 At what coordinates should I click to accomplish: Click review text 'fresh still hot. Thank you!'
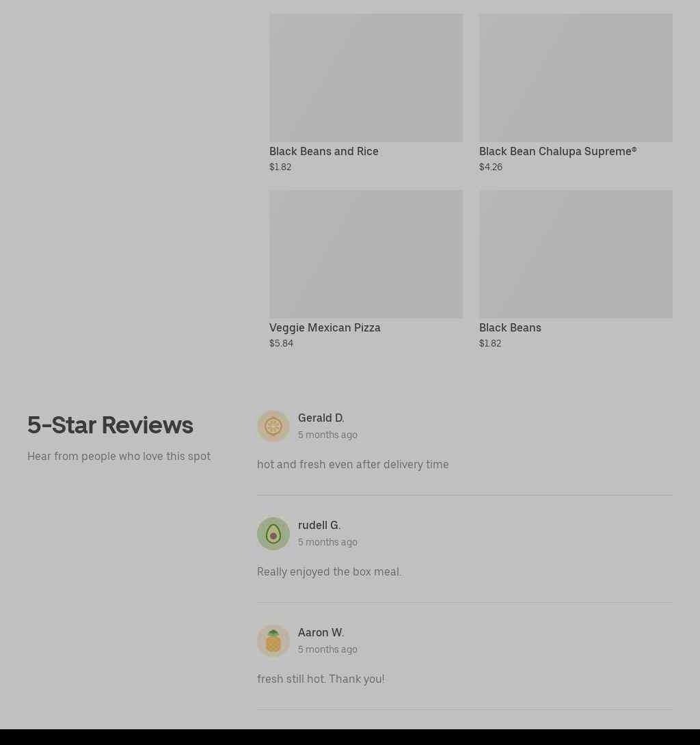click(321, 679)
